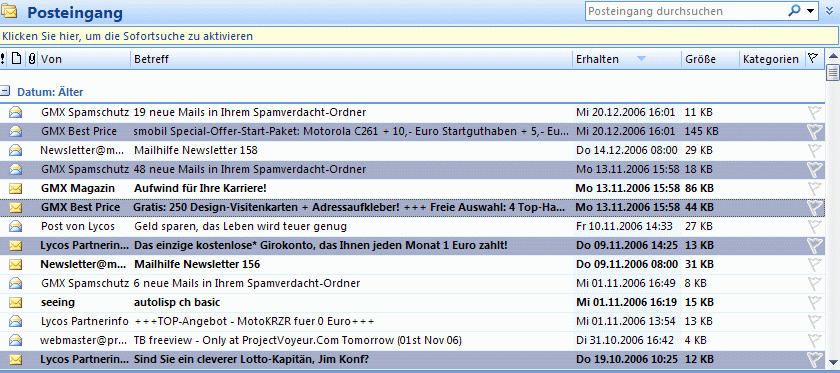Click size value 145 KB
The image size is (840, 373).
pyautogui.click(x=702, y=131)
